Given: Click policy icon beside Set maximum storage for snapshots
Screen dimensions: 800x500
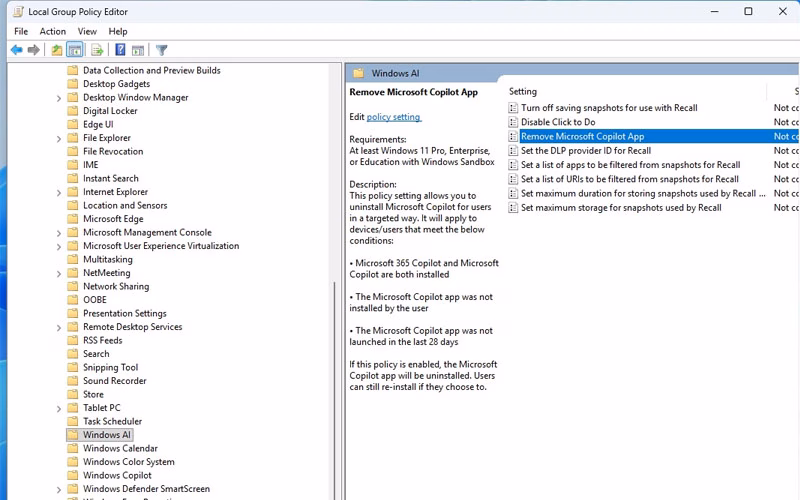Looking at the screenshot, I should [x=513, y=208].
